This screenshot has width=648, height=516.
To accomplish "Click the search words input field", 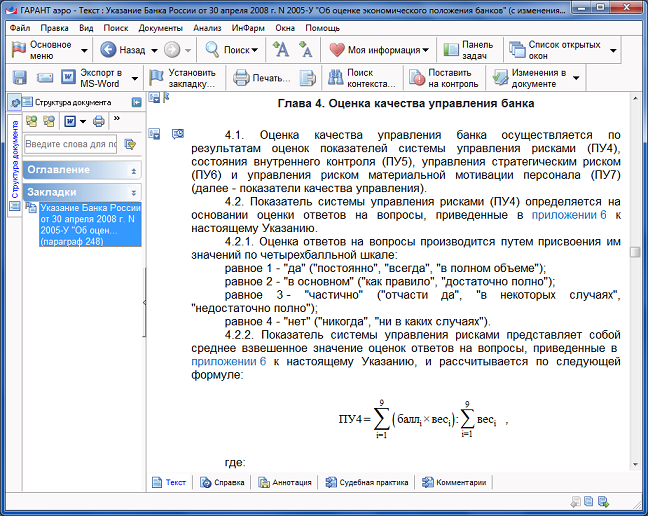I will (x=72, y=145).
